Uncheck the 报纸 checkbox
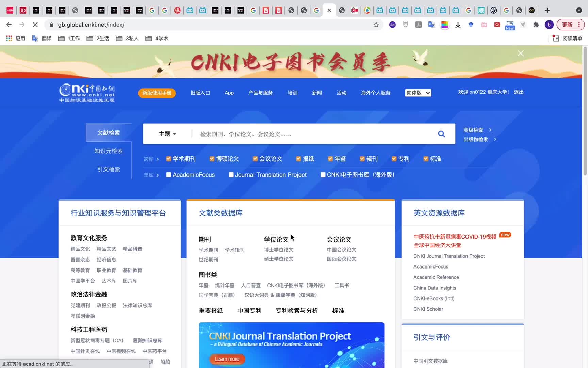This screenshot has height=368, width=588. 298,159
